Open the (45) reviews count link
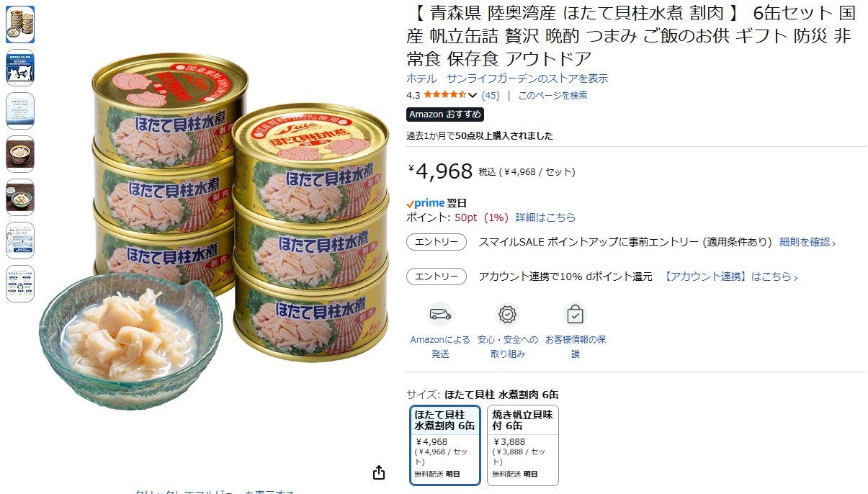The image size is (868, 494). (491, 95)
